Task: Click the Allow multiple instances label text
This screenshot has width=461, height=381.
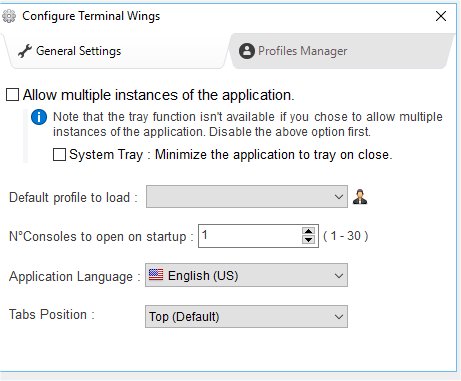Action: click(x=159, y=95)
